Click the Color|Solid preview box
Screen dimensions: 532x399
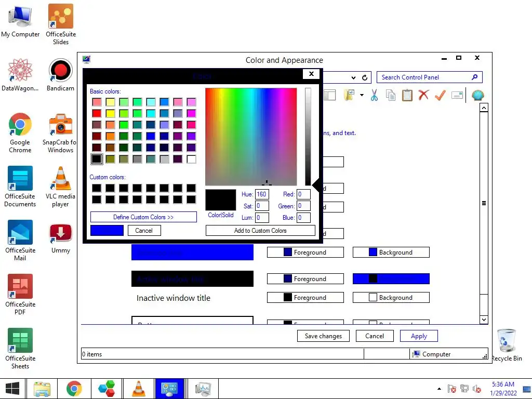[x=220, y=200]
